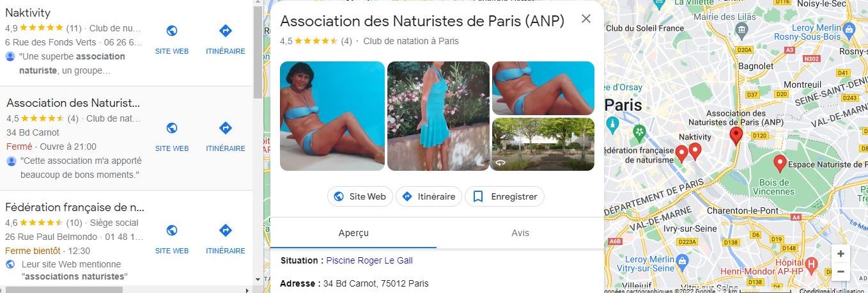This screenshot has width=868, height=293.
Task: Open the Piscine Roger Le Gall link
Action: pyautogui.click(x=369, y=260)
